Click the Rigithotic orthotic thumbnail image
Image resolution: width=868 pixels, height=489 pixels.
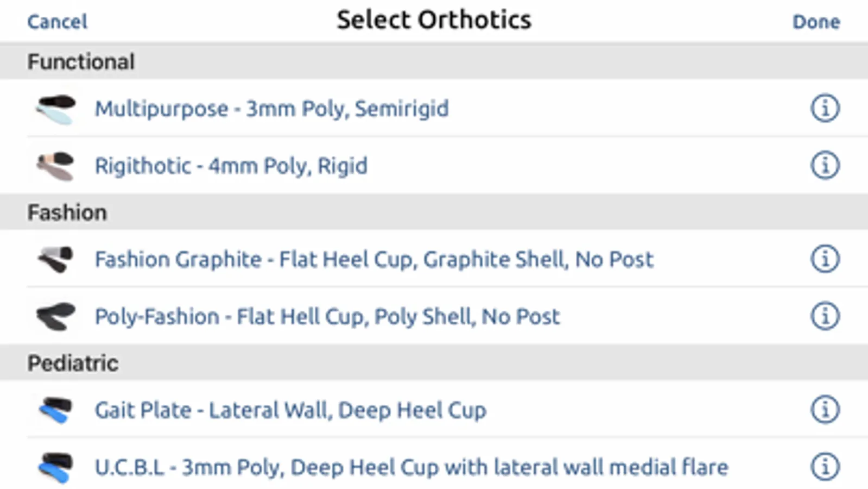[56, 166]
